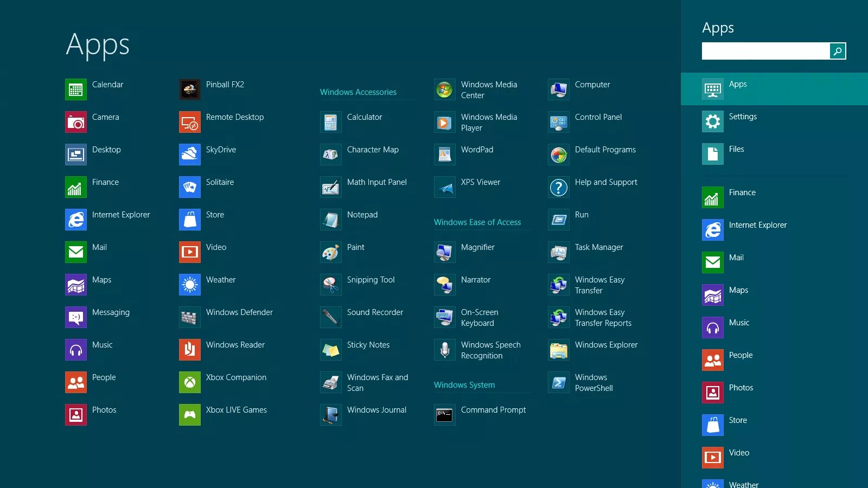Open Windows Defender icon
Image resolution: width=868 pixels, height=488 pixels.
(190, 317)
